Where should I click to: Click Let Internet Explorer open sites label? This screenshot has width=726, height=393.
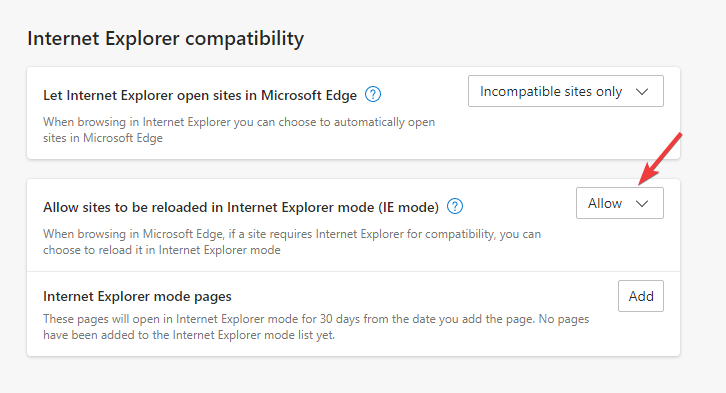click(x=200, y=95)
